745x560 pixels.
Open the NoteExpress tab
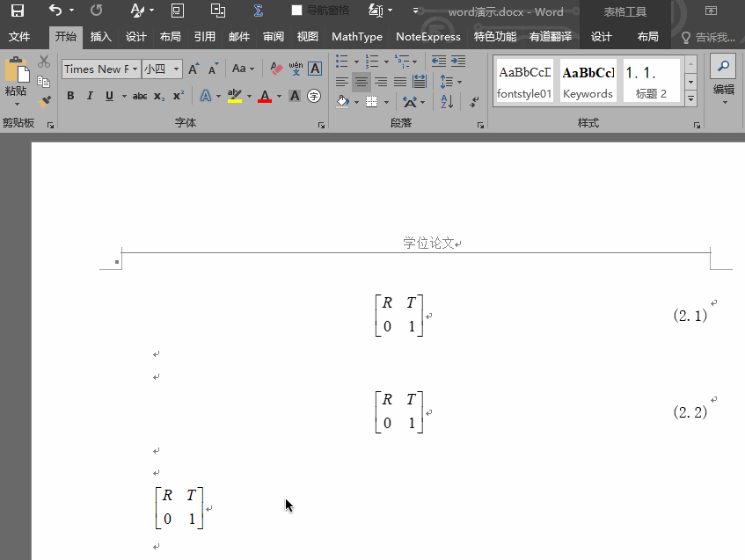tap(428, 37)
